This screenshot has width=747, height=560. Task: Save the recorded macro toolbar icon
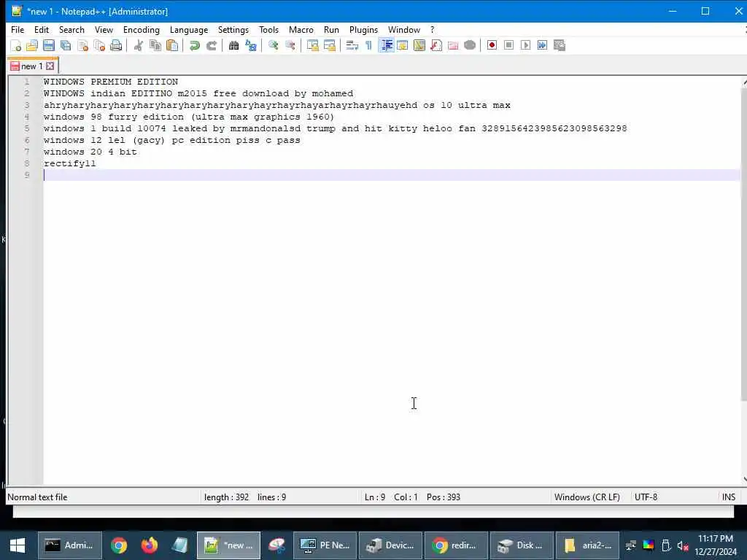[560, 45]
